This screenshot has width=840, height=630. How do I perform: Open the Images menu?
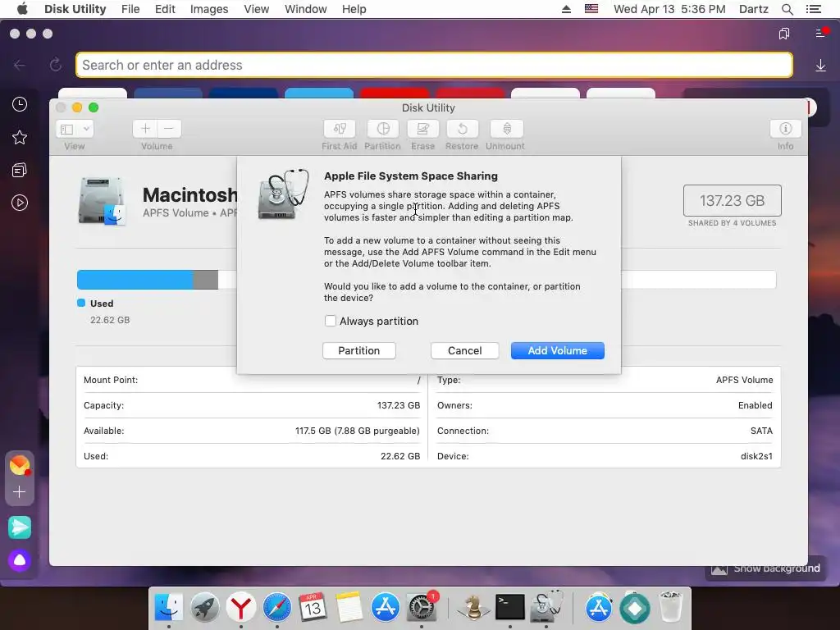pyautogui.click(x=209, y=9)
